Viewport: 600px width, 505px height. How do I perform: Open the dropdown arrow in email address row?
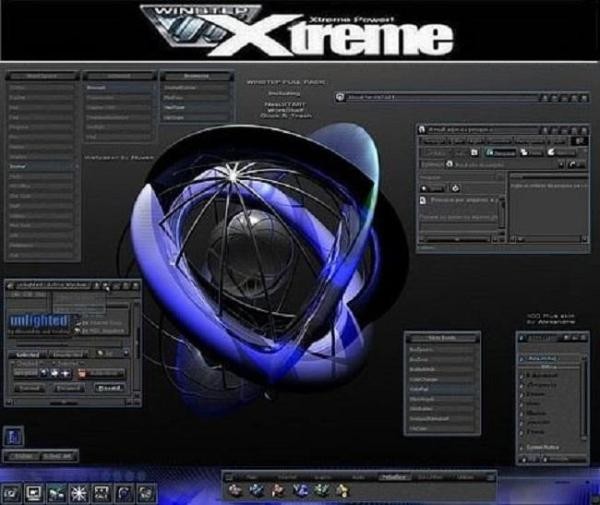561,165
